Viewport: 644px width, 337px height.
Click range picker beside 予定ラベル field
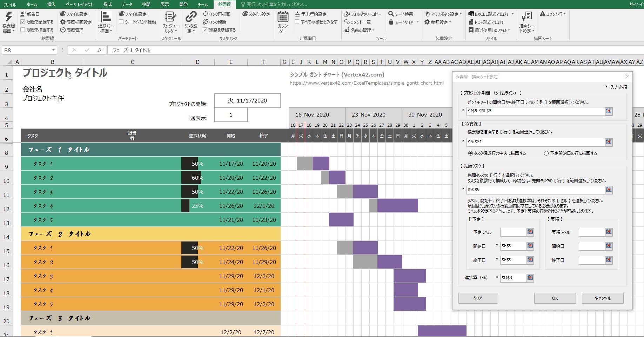[x=530, y=232]
